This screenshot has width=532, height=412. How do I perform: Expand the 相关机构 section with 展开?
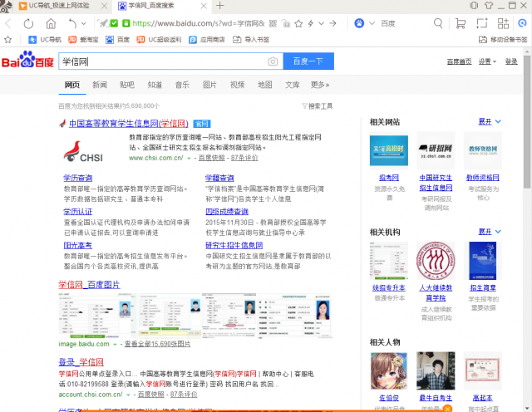click(x=490, y=232)
